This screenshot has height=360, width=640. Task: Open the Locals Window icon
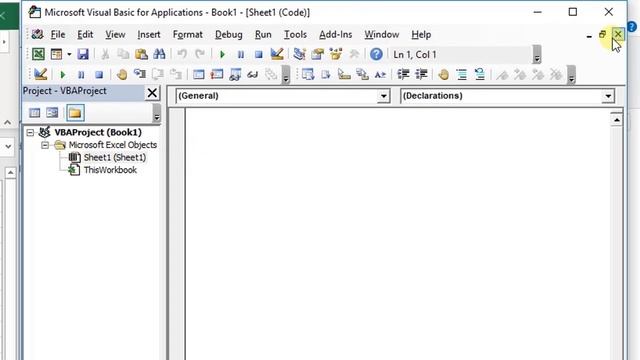[x=199, y=74]
